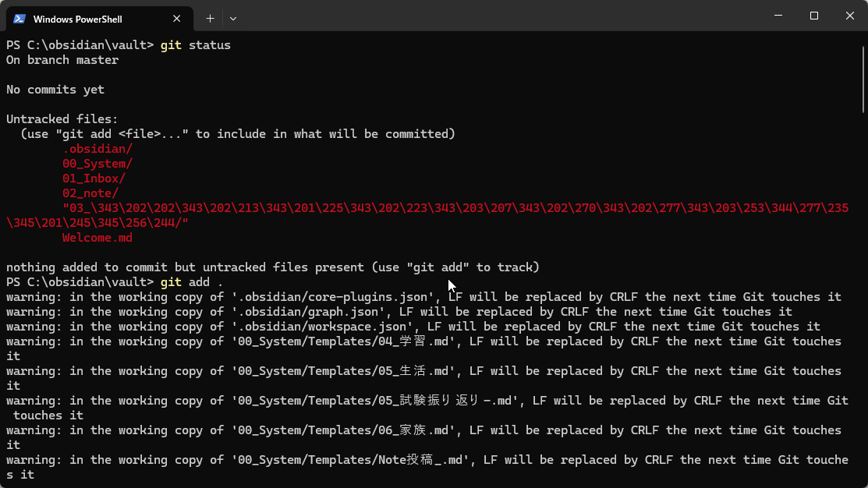
Task: Open a new tab with the plus button
Action: [210, 18]
